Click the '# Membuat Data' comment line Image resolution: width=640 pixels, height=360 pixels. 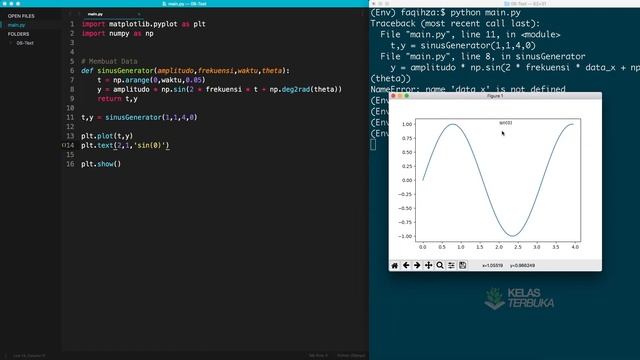(109, 61)
